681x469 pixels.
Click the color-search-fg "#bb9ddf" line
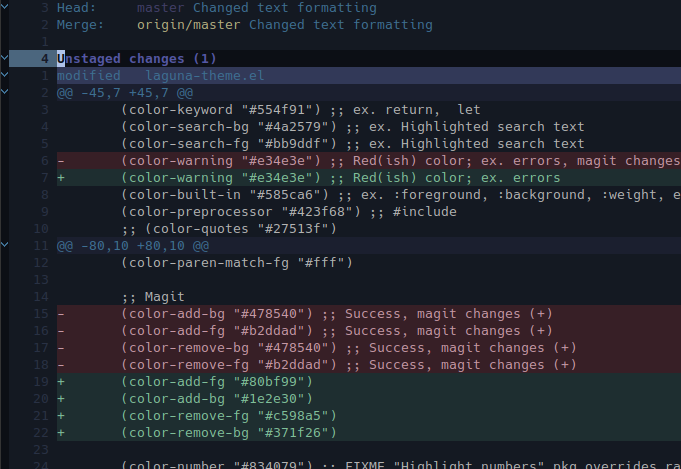pyautogui.click(x=353, y=144)
